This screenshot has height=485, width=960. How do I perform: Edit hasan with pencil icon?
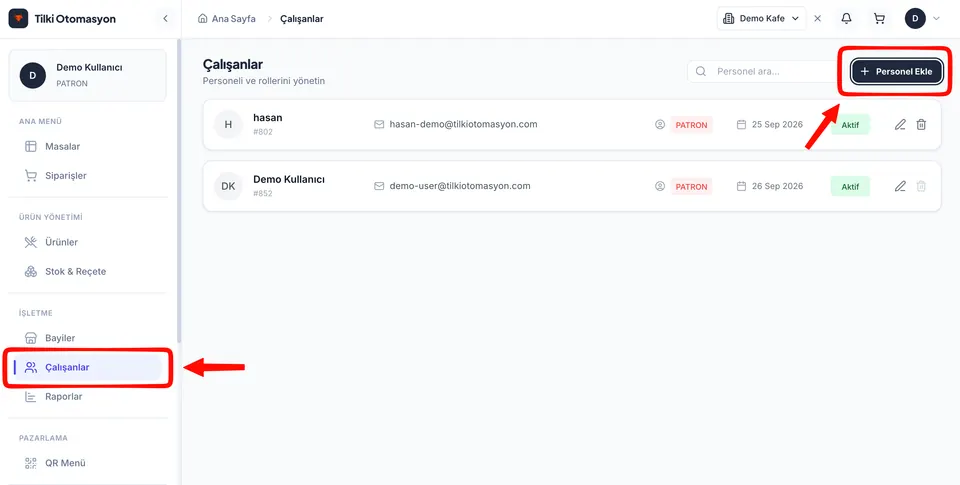pos(900,125)
